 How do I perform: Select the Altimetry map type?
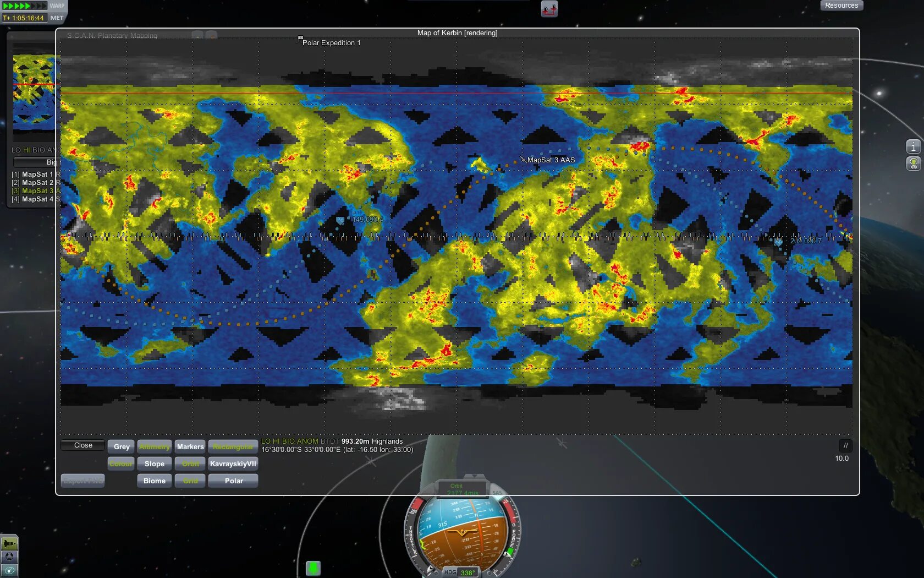155,447
